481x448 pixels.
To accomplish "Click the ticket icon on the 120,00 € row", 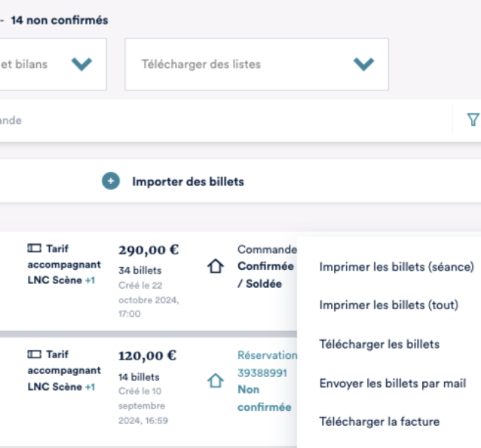I will [x=33, y=356].
